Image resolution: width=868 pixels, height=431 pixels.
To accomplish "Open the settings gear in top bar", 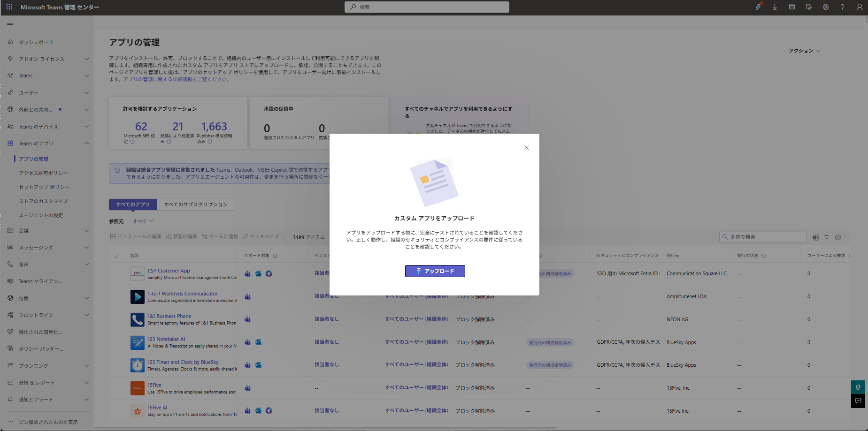I will click(826, 7).
